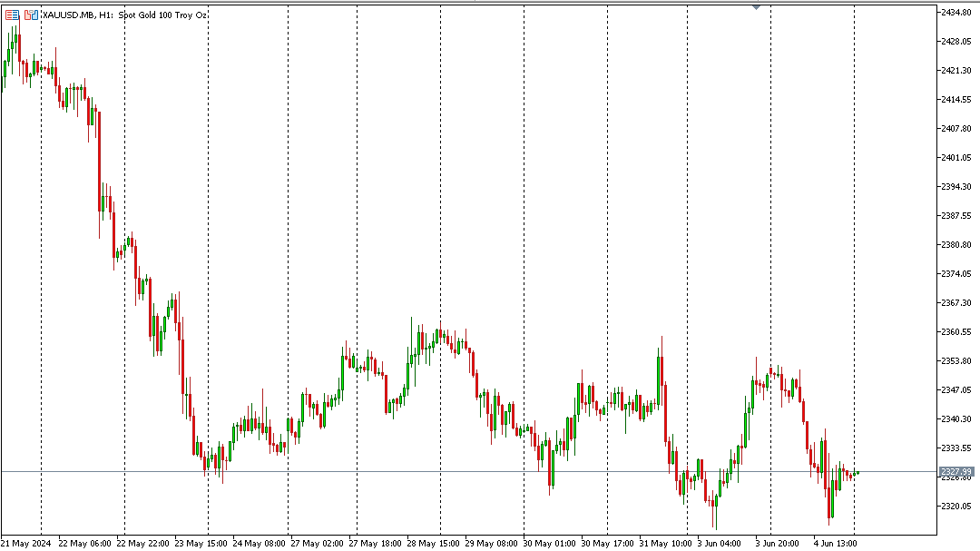Click the XAUUSD.MB, H1 chart title text

pos(76,15)
